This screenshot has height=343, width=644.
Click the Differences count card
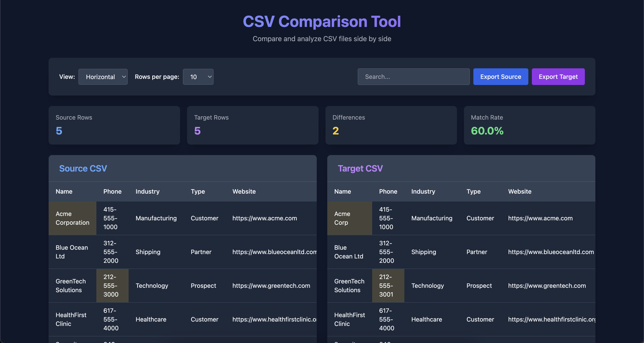[x=391, y=125]
